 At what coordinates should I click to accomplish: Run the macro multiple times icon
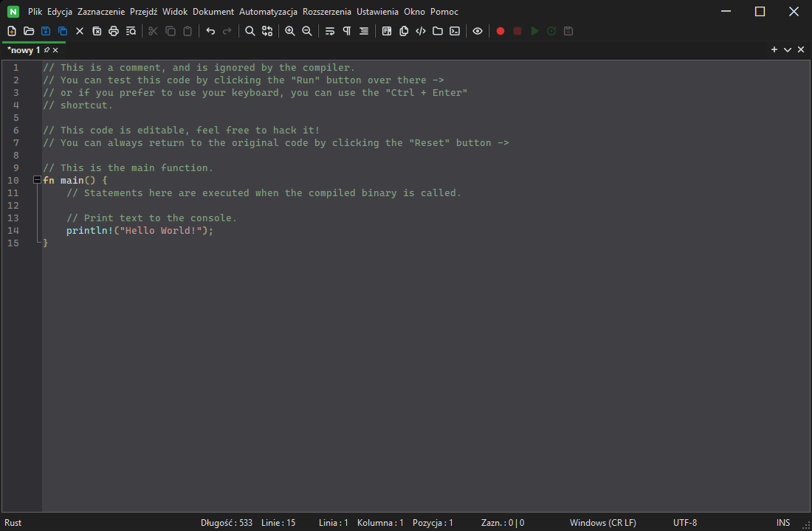[x=551, y=31]
